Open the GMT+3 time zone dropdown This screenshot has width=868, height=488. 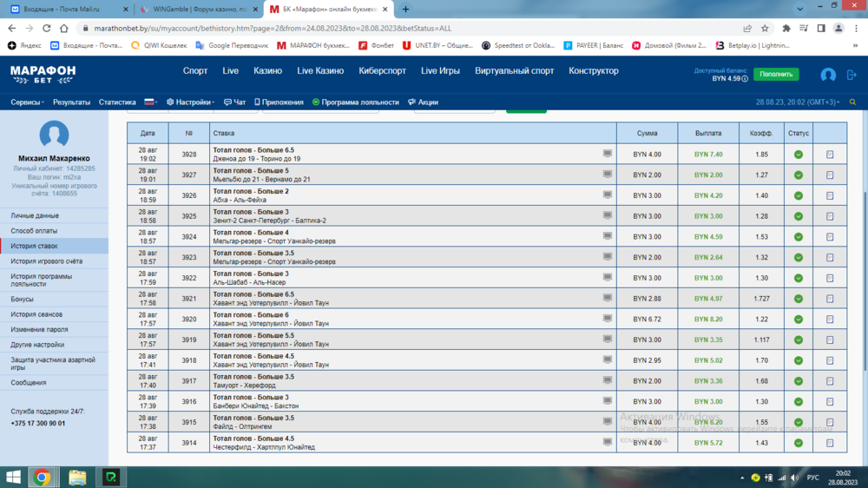pos(798,102)
